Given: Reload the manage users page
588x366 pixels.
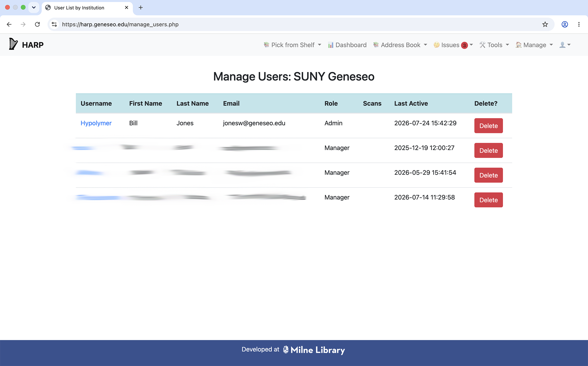Looking at the screenshot, I should [x=37, y=24].
